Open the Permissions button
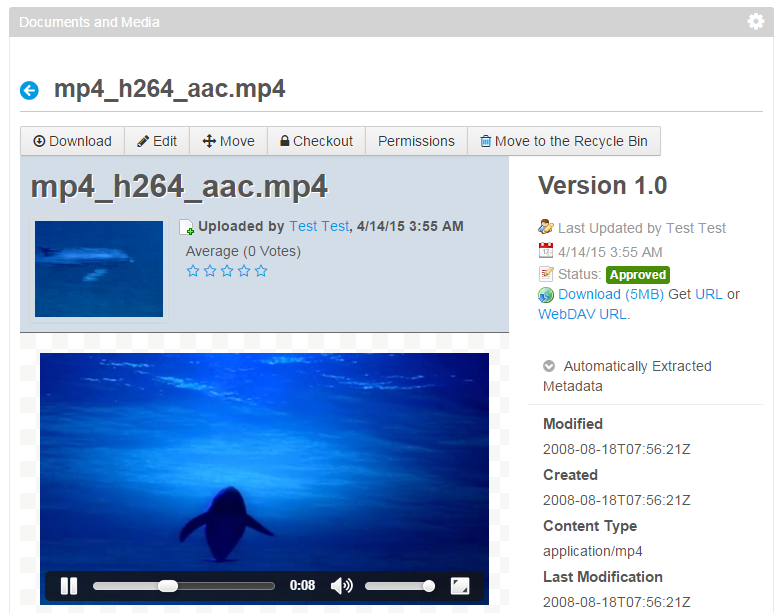781x613 pixels. [x=416, y=141]
